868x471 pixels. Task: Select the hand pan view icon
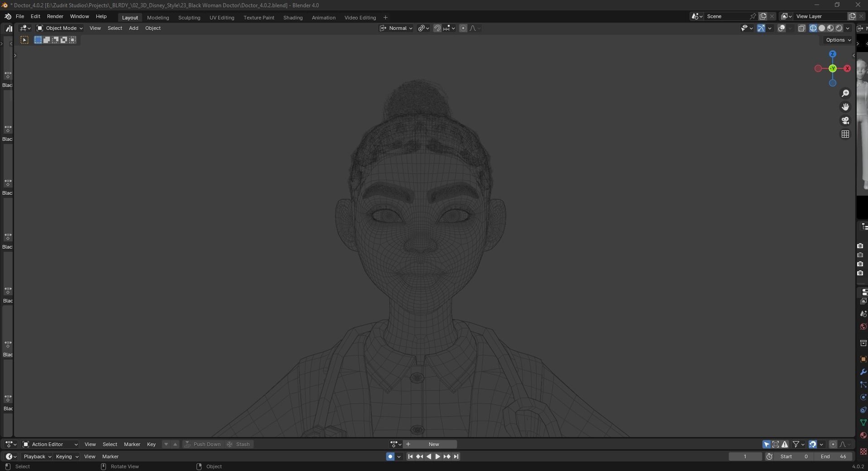click(845, 107)
